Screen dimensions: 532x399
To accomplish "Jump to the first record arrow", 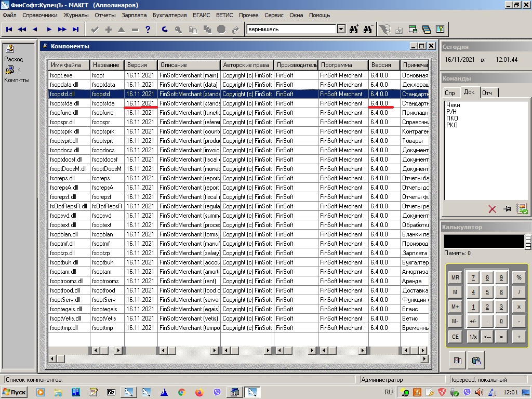I will [9, 30].
